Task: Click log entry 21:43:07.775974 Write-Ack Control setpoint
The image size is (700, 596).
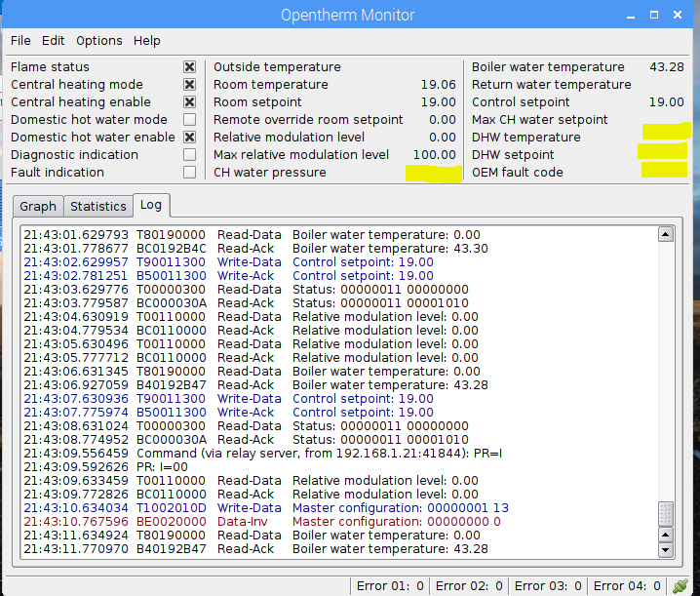Action: [228, 412]
